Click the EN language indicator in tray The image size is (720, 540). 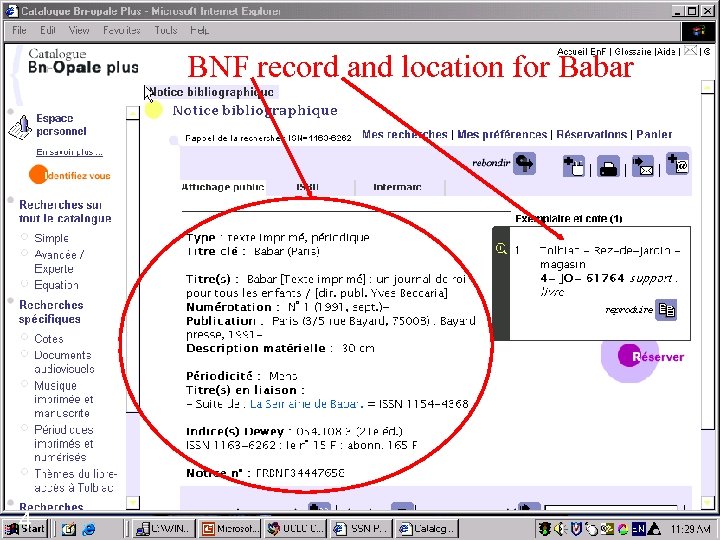click(x=639, y=529)
